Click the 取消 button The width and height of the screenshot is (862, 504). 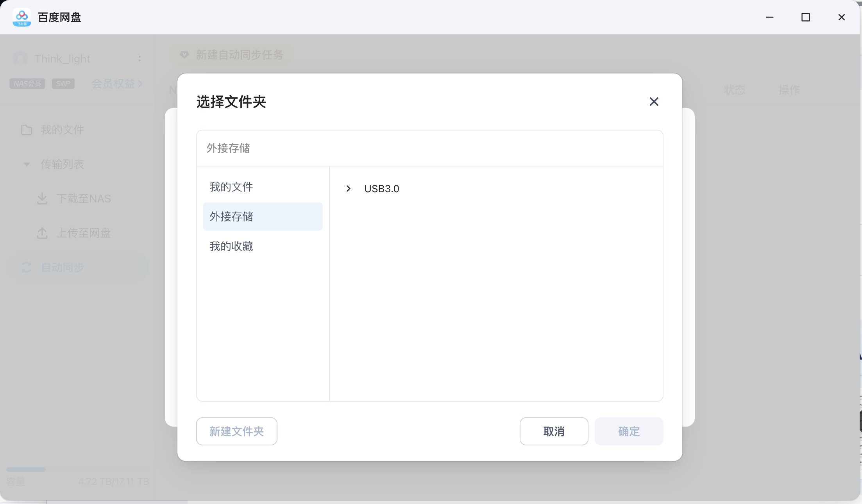click(554, 431)
